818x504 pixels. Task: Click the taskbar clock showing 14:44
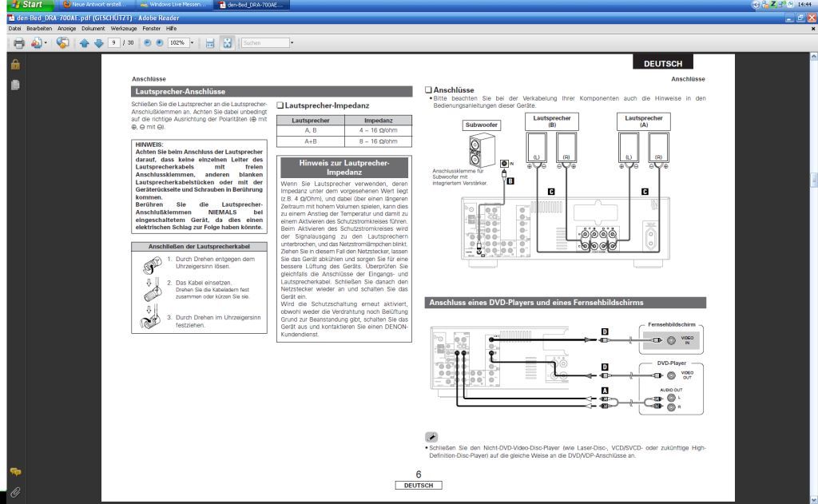click(804, 5)
